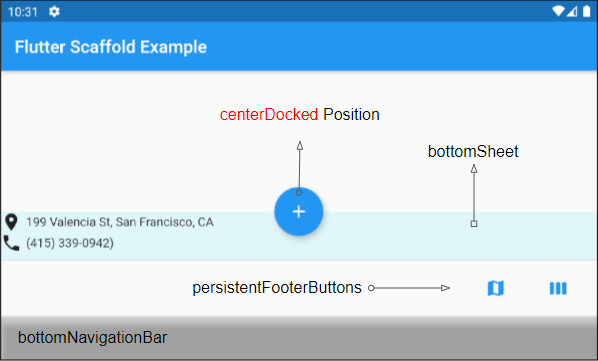
Task: Check the Wi-Fi signal status icon
Action: point(558,11)
